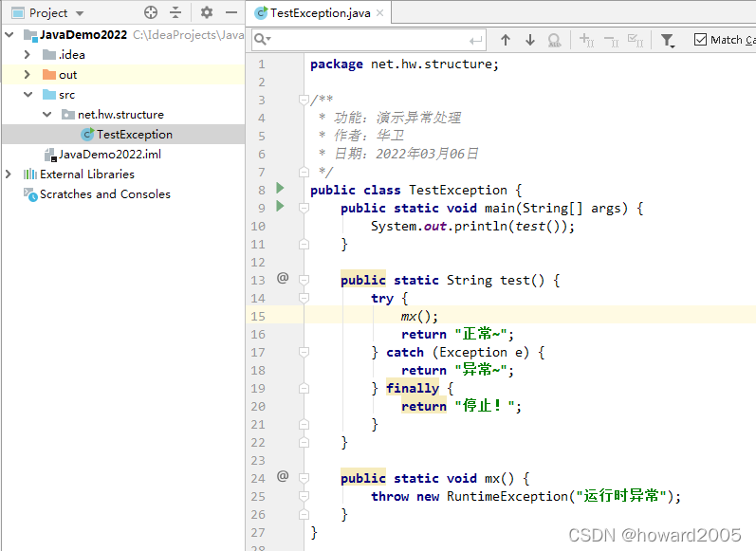The height and width of the screenshot is (551, 756).
Task: Select the out folder row
Action: pyautogui.click(x=123, y=75)
